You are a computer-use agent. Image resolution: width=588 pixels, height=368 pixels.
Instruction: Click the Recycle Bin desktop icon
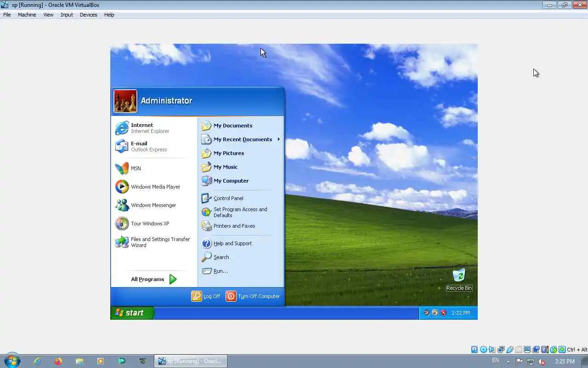click(x=459, y=280)
